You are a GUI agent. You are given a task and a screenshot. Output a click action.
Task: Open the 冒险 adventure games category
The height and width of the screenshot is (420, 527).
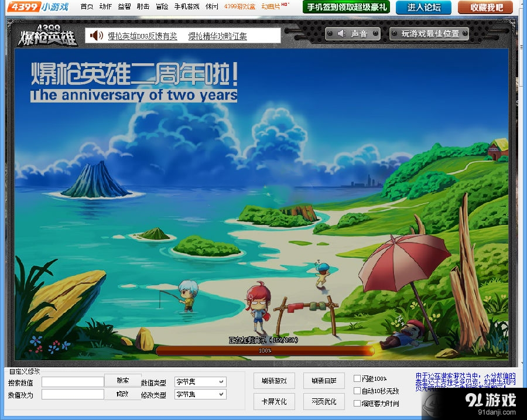(162, 6)
